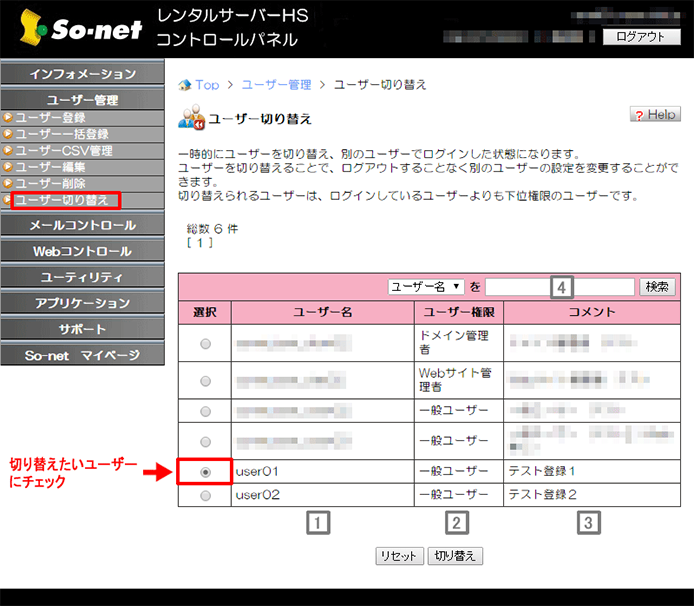Viewport: 694px width, 606px height.
Task: Open the Help button with question icon
Action: tap(655, 115)
